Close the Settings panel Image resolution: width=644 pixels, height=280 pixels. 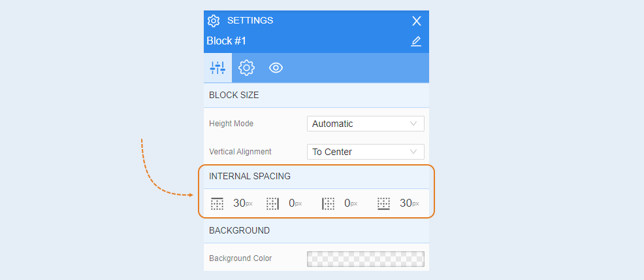417,21
